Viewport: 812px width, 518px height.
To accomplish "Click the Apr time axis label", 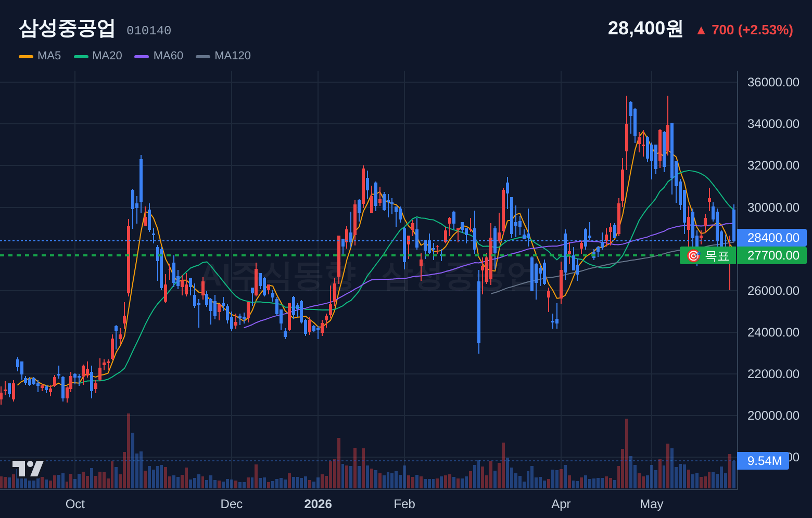I will 561,504.
